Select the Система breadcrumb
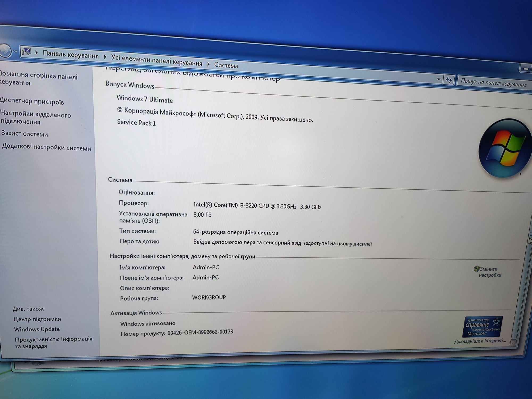532x399 pixels. point(226,65)
